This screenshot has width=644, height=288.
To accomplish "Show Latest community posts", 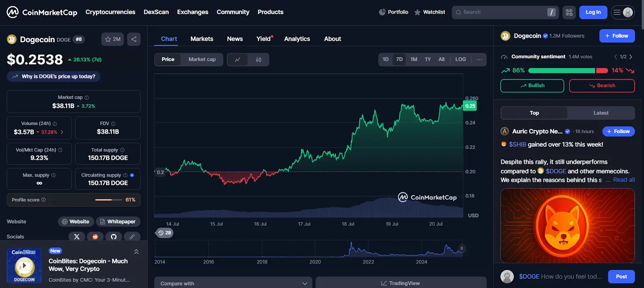I will point(601,113).
